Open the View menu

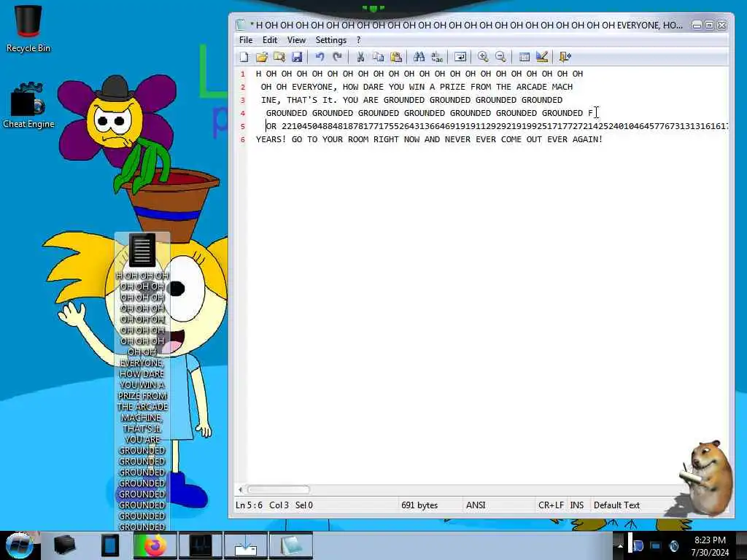coord(296,40)
